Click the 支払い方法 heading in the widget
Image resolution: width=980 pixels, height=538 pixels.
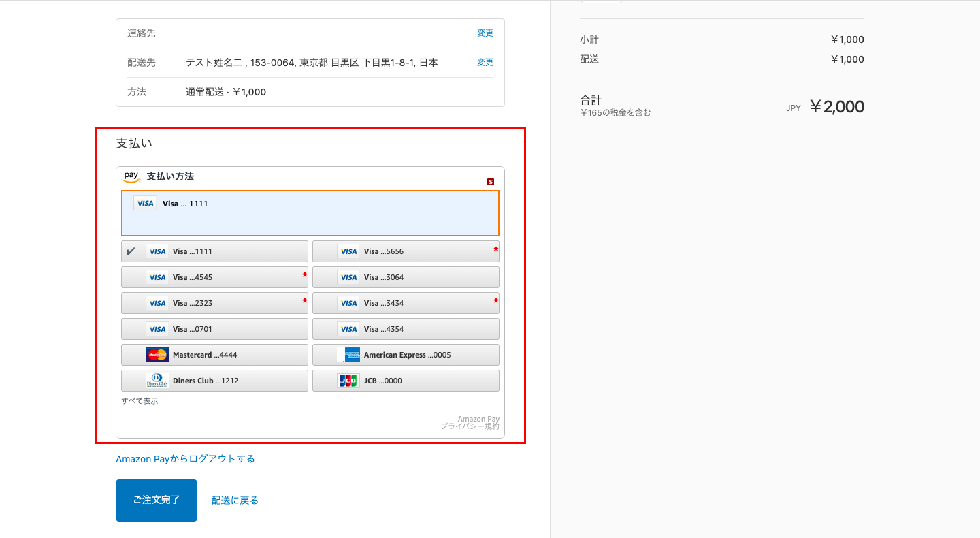(x=170, y=176)
